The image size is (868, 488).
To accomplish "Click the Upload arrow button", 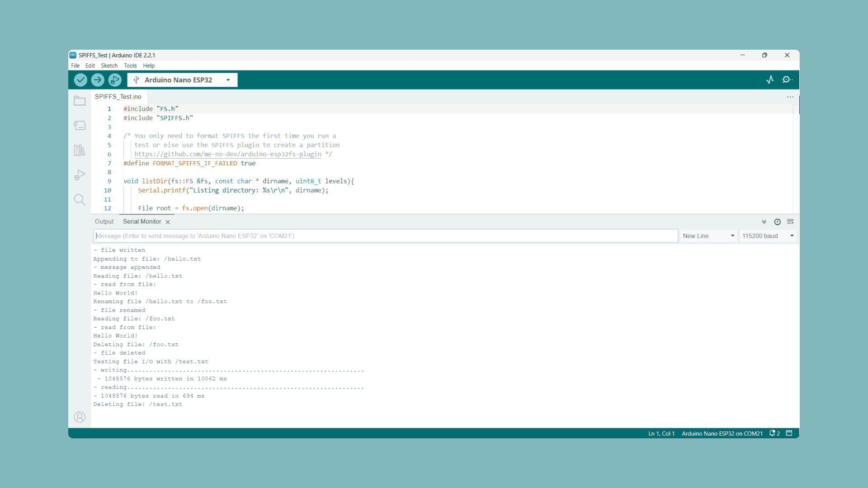I will click(98, 80).
